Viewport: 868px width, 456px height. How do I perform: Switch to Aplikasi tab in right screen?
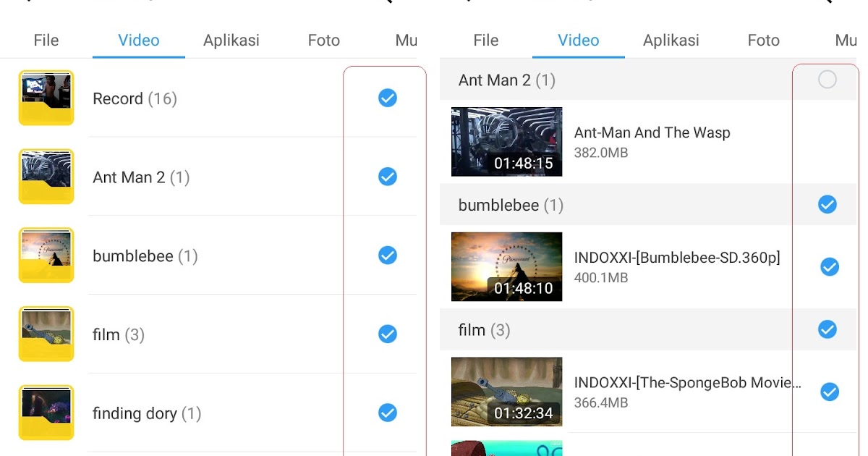pos(671,41)
